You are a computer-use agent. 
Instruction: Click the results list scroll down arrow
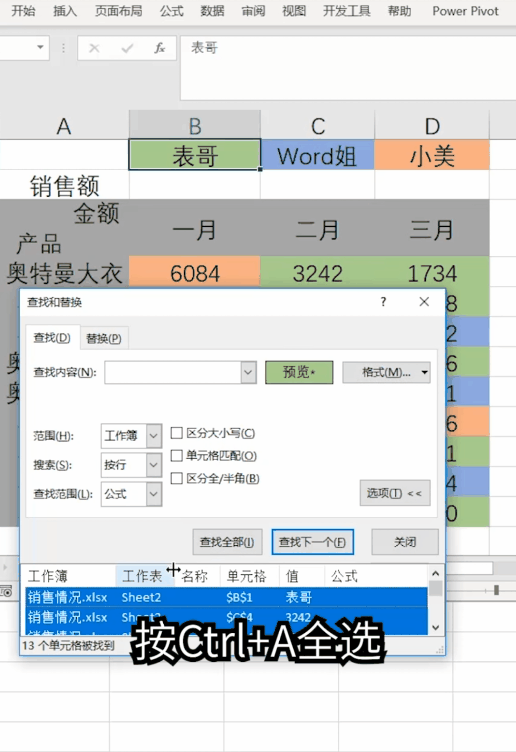[435, 627]
